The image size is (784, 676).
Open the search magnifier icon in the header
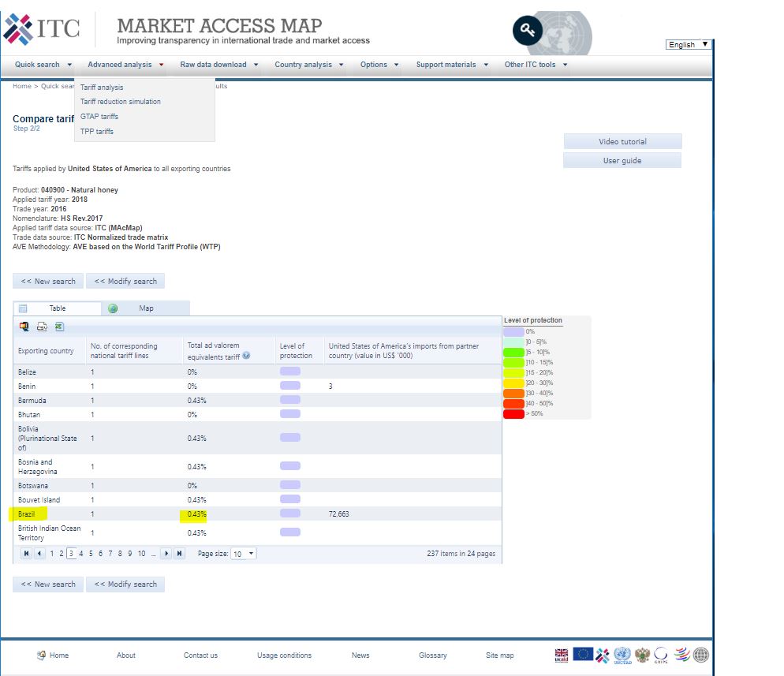(x=527, y=30)
